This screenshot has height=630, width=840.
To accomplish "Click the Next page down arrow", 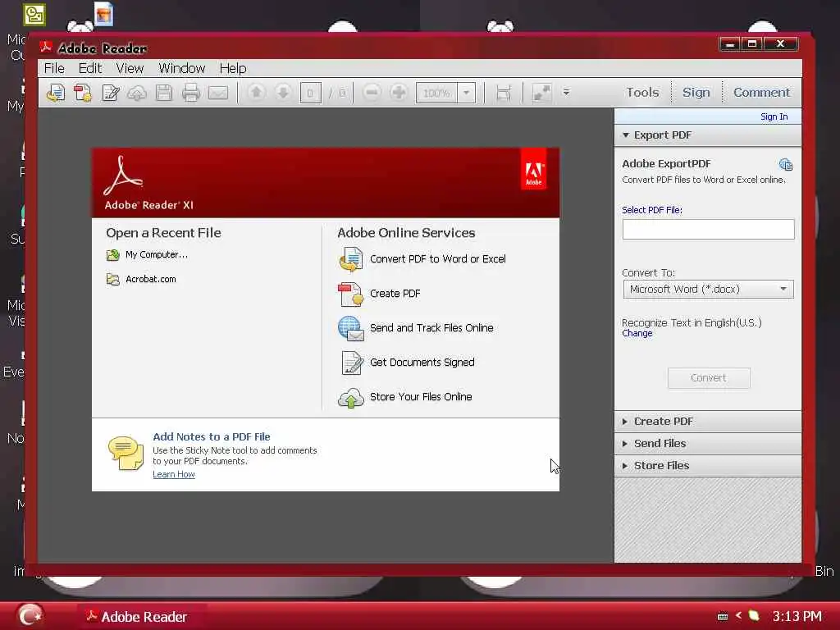I will [x=283, y=93].
